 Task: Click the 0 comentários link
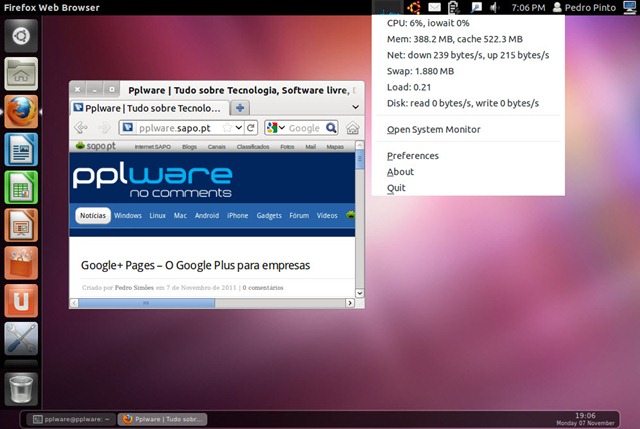263,288
